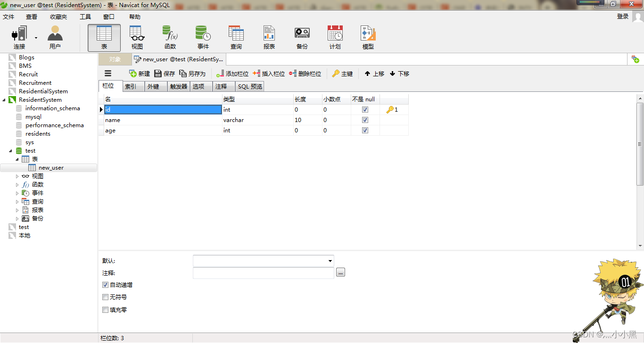Click the 注释 comment input field
This screenshot has height=343, width=644.
tap(264, 273)
